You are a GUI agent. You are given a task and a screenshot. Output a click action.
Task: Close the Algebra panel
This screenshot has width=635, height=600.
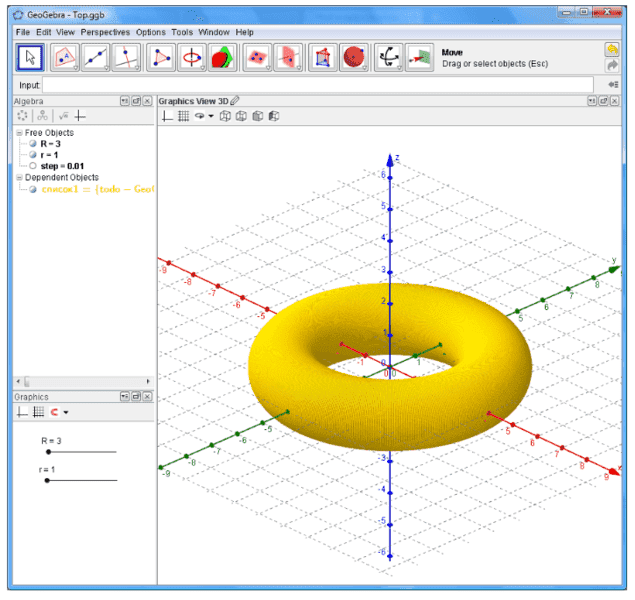pyautogui.click(x=148, y=102)
